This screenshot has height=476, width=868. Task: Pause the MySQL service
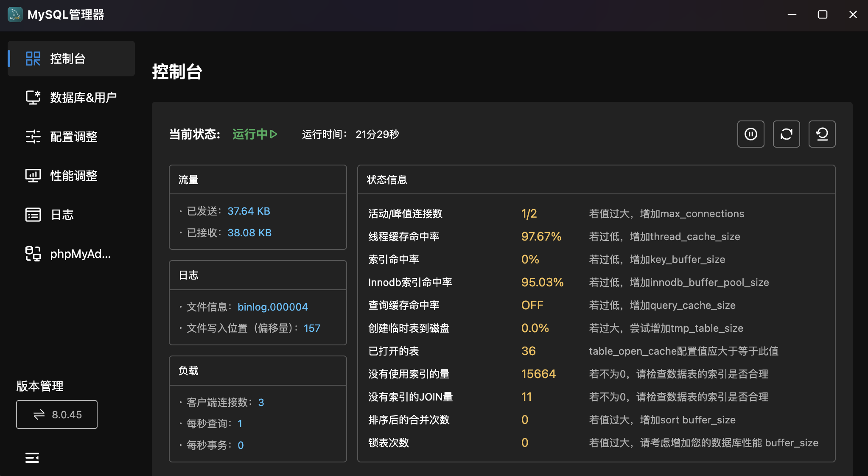(x=751, y=134)
